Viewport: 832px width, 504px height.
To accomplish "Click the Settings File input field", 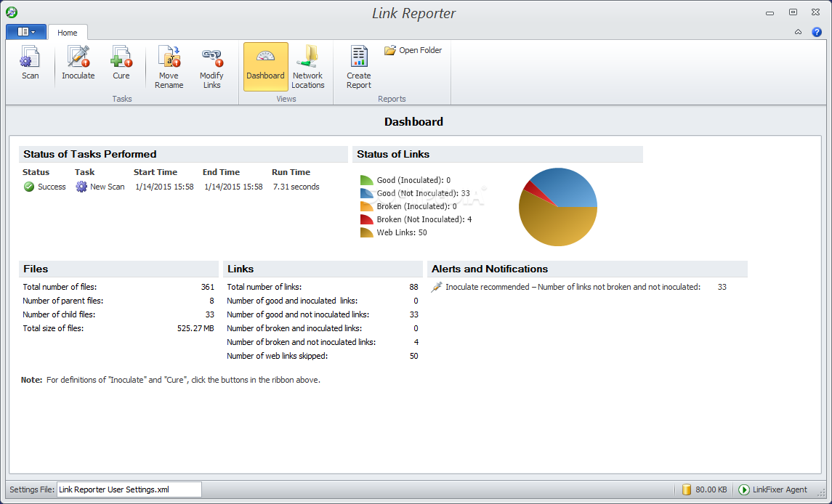I will (129, 489).
